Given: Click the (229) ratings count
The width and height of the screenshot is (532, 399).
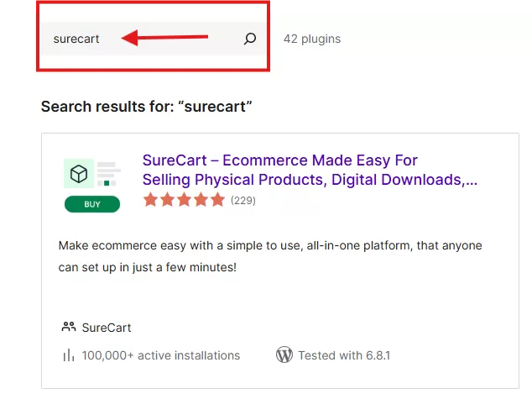Looking at the screenshot, I should pos(243,201).
